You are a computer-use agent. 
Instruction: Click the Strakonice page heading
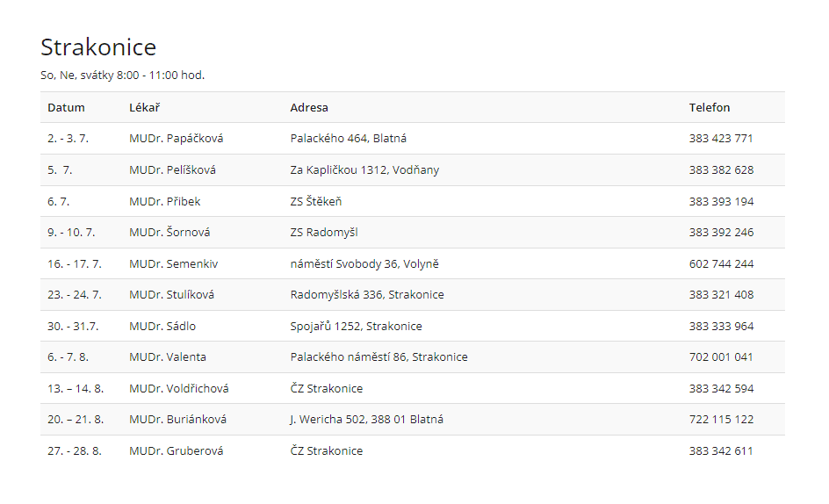(x=98, y=47)
